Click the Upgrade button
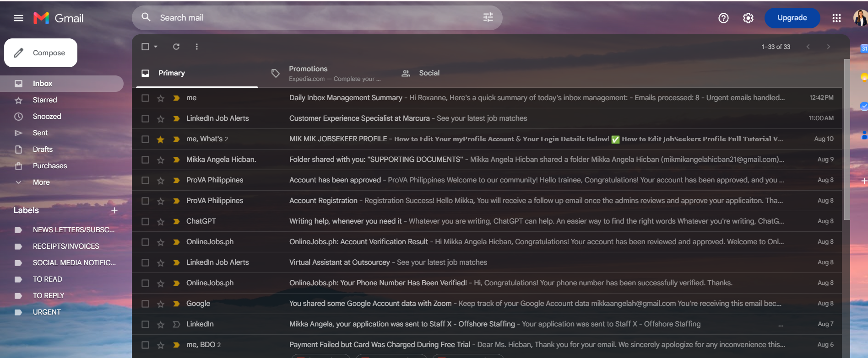 click(792, 18)
